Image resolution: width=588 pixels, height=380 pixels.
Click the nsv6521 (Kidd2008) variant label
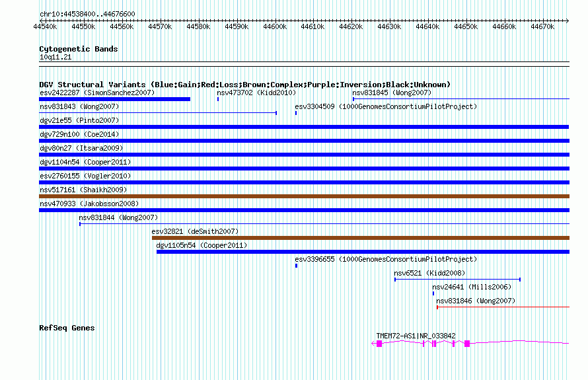coord(429,273)
